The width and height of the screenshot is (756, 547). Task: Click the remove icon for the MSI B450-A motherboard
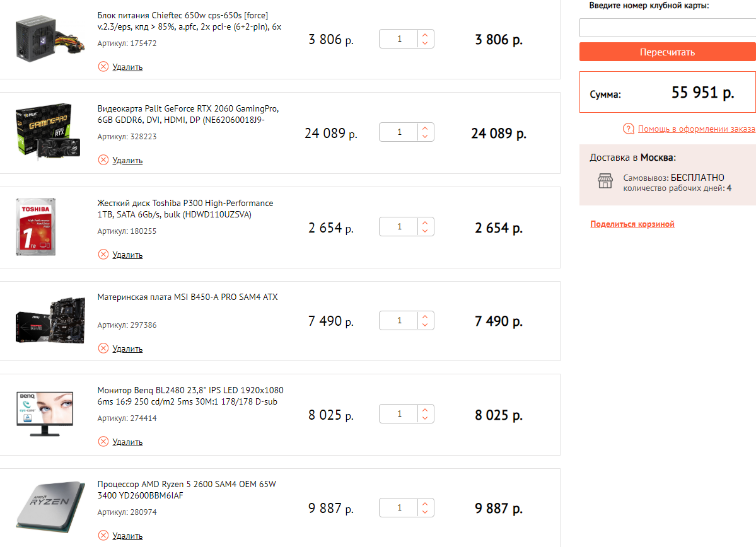tap(103, 348)
